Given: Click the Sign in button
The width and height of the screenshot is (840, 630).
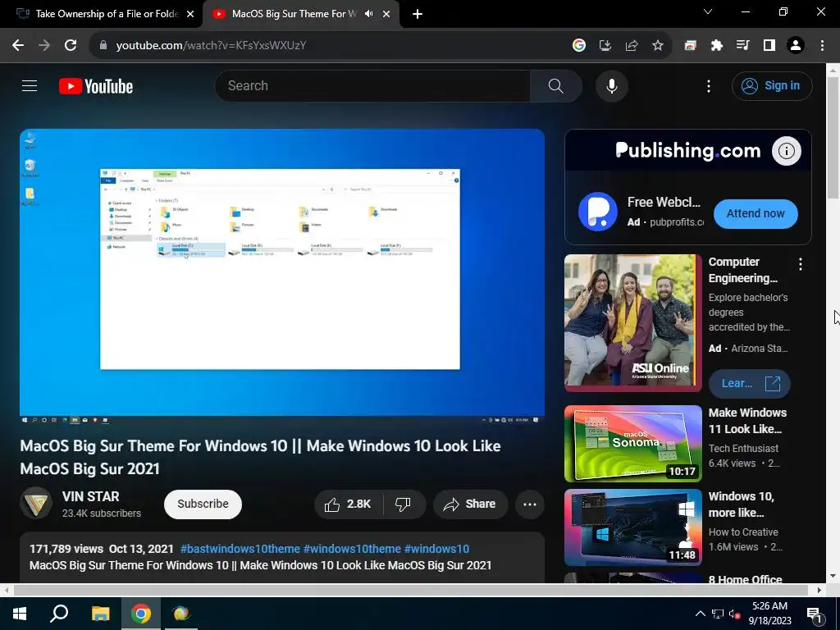Looking at the screenshot, I should (772, 85).
